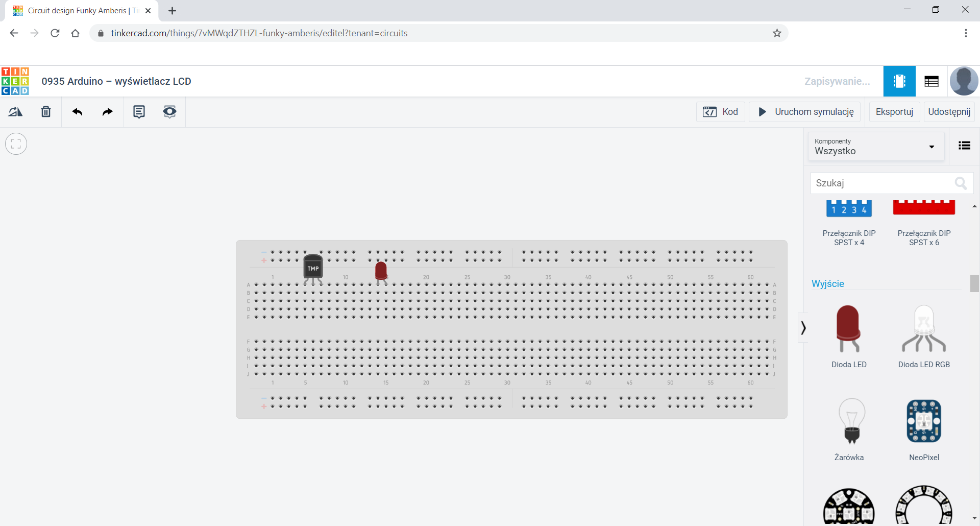Toggle components list view mode
This screenshot has height=526, width=980.
click(x=964, y=146)
